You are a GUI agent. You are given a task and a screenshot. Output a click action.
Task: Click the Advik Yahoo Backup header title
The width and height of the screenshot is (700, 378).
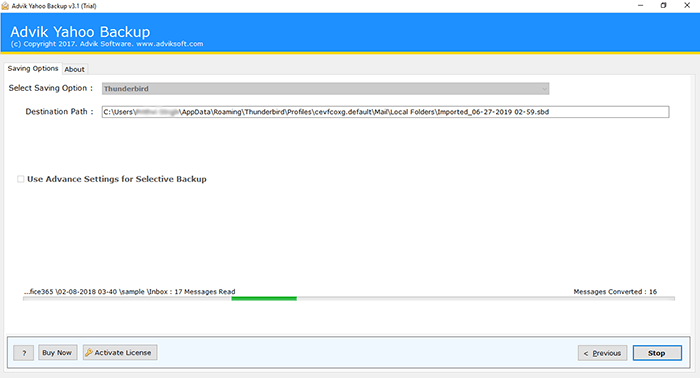(x=80, y=32)
